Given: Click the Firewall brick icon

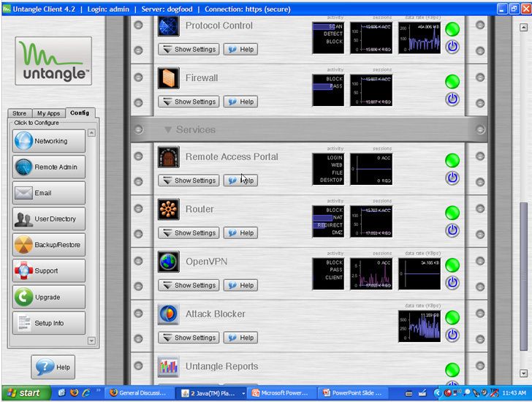Looking at the screenshot, I should tap(168, 78).
